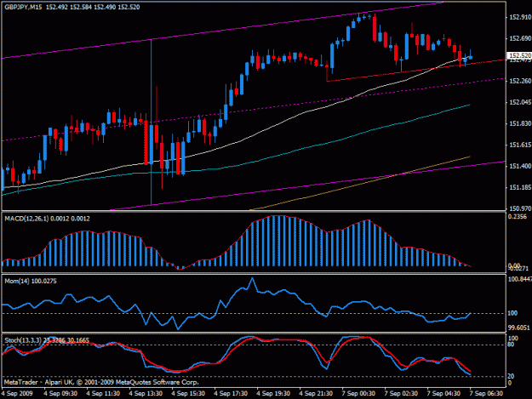Click the 152.045 price axis label
This screenshot has height=399, width=532.
(x=520, y=102)
